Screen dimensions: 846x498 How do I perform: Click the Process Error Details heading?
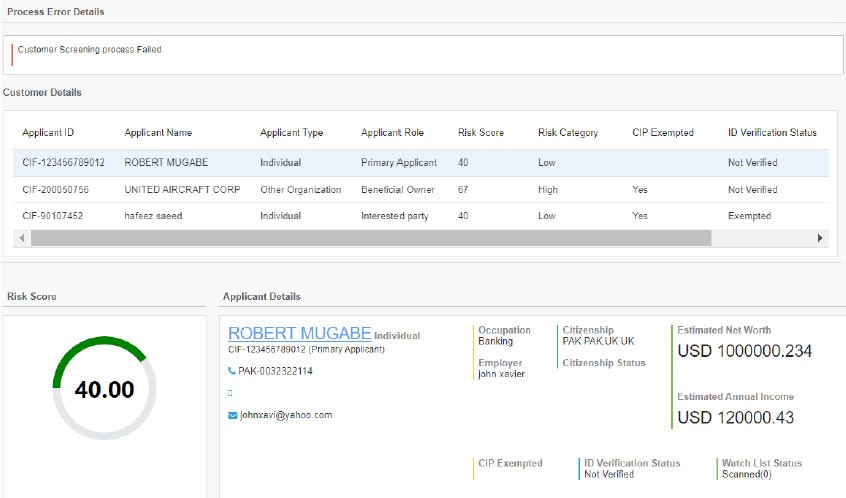56,12
